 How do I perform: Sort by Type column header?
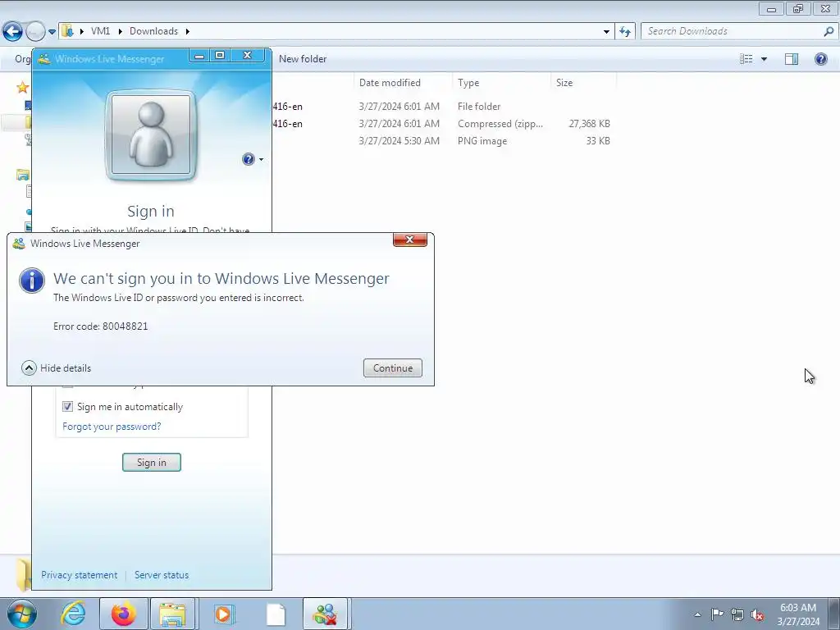click(501, 83)
